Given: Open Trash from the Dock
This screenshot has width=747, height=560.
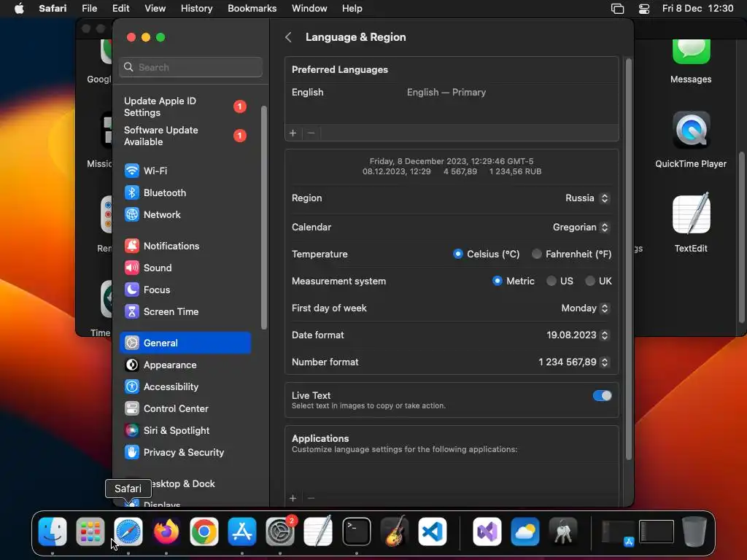Looking at the screenshot, I should coord(694,531).
